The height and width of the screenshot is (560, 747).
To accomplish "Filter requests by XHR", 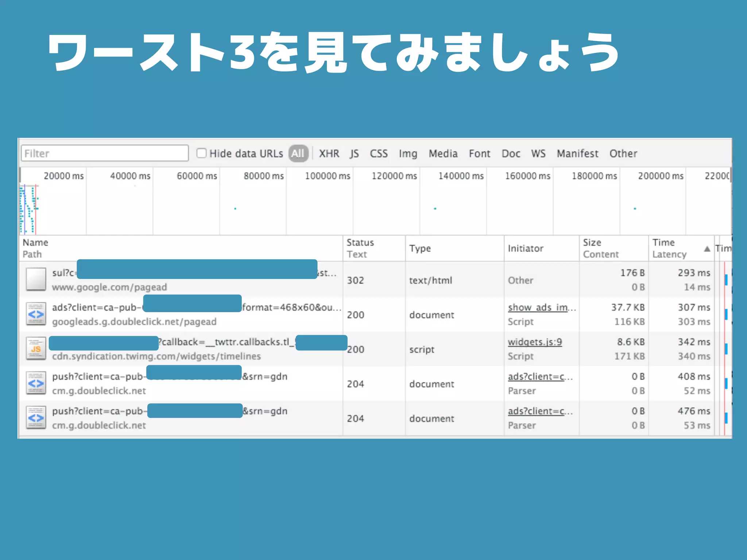I will pyautogui.click(x=329, y=153).
